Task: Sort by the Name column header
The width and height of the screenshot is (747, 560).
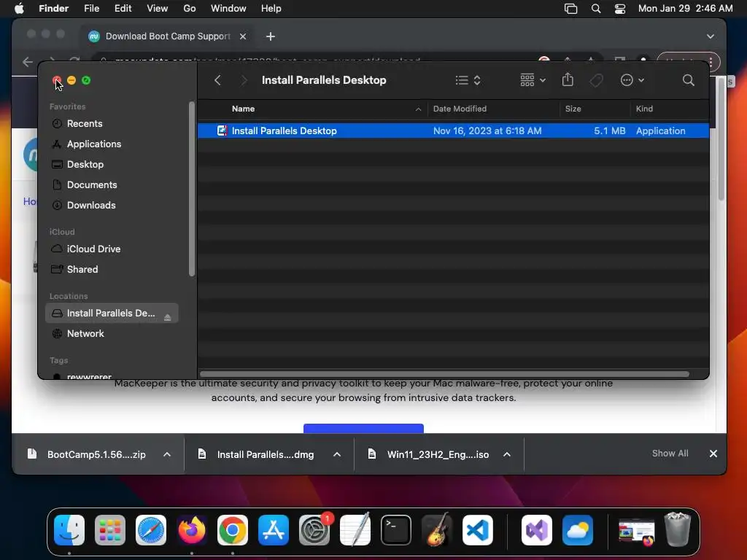Action: [x=312, y=109]
